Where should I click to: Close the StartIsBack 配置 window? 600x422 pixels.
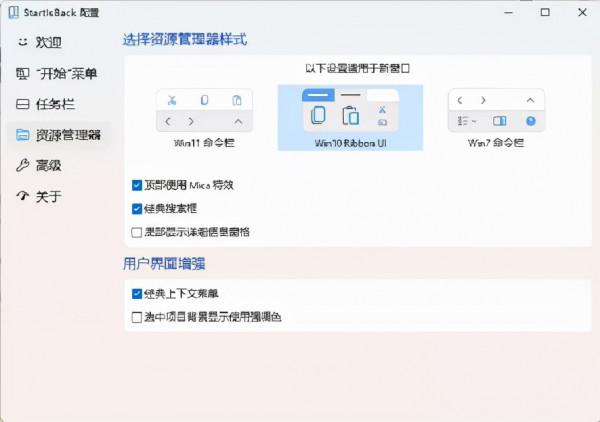click(x=582, y=13)
